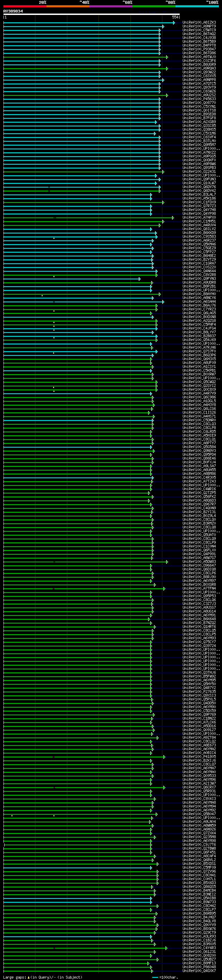Click the ruler end position 554
Screen dimensions: 222x980
coord(175,17)
